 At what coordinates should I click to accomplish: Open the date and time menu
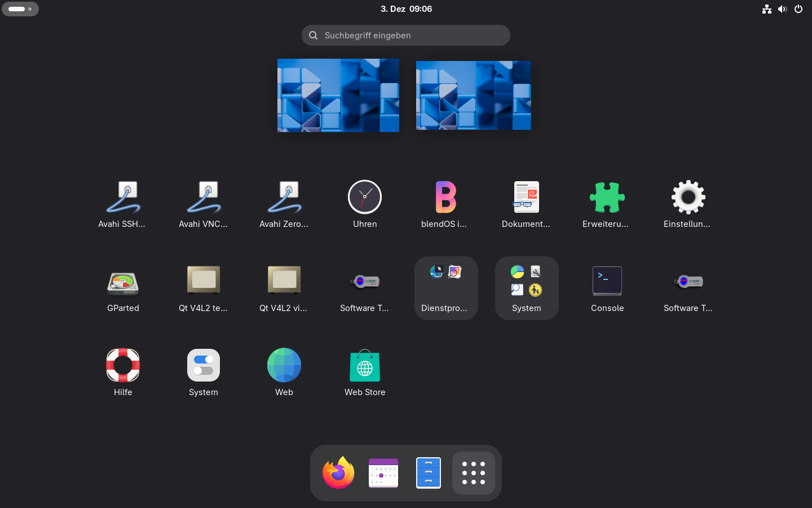406,9
